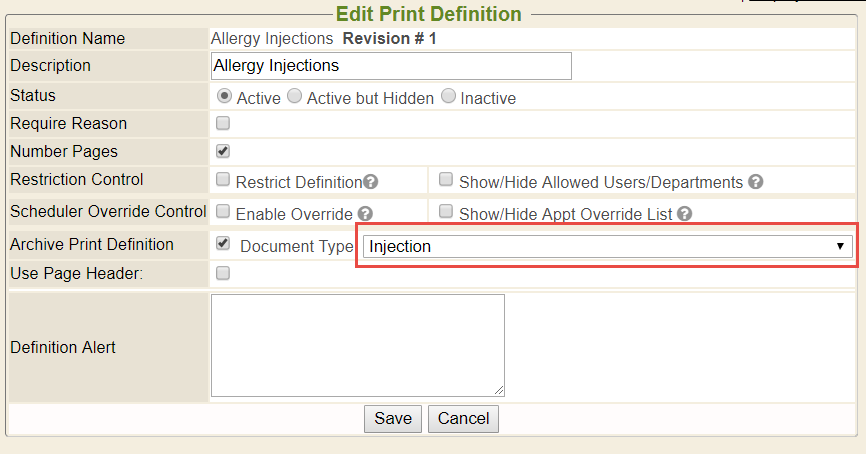Uncheck the Number Pages checkbox

coord(223,152)
